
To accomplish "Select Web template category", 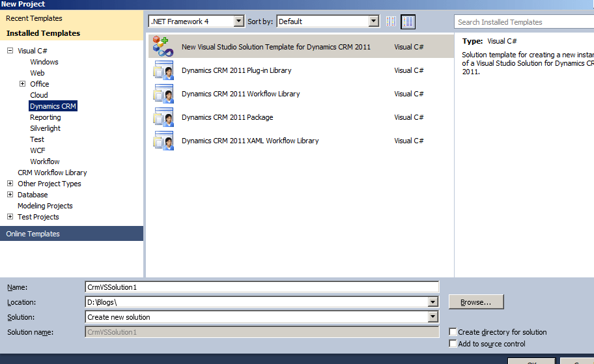I will (x=37, y=73).
